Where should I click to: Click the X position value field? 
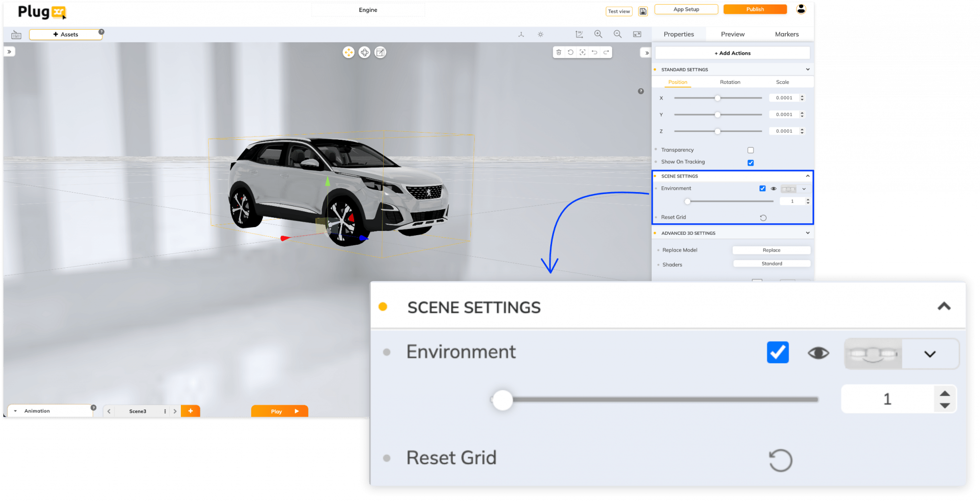click(785, 97)
